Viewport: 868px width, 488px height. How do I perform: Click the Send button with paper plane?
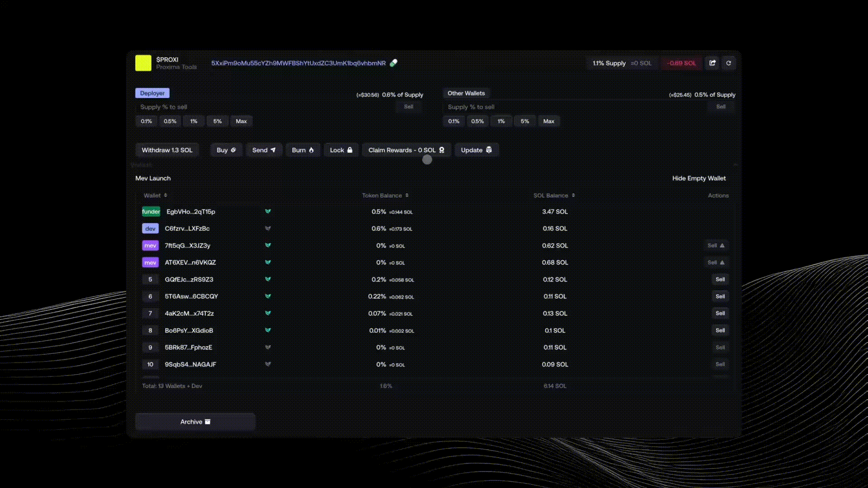pyautogui.click(x=264, y=150)
